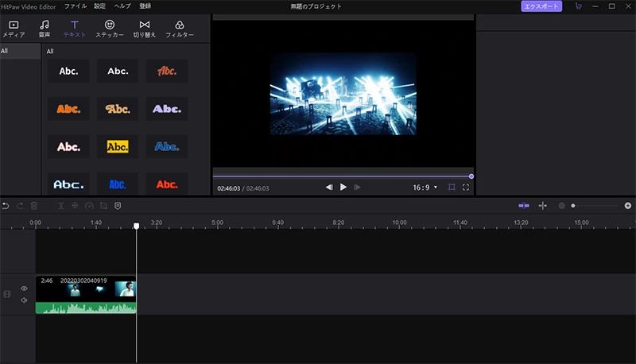
Task: Open the File (ファイル) menu
Action: (76, 6)
